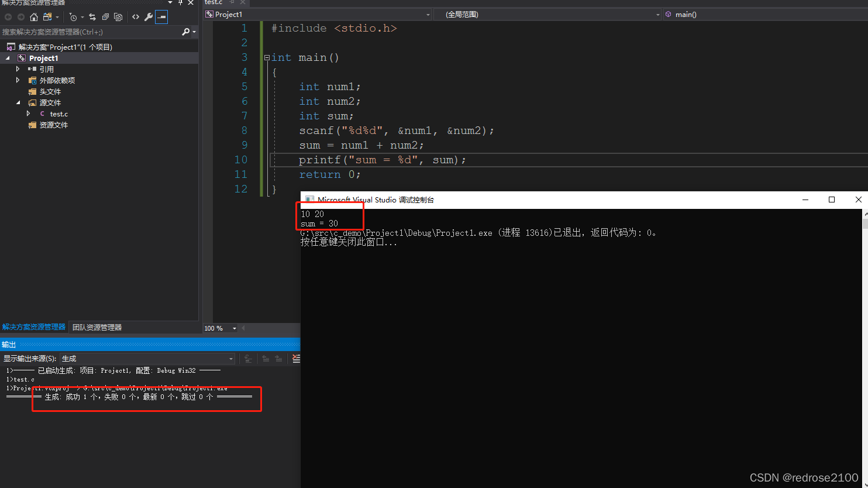The height and width of the screenshot is (488, 868).
Task: Open the search options dropdown arrow
Action: (x=194, y=32)
